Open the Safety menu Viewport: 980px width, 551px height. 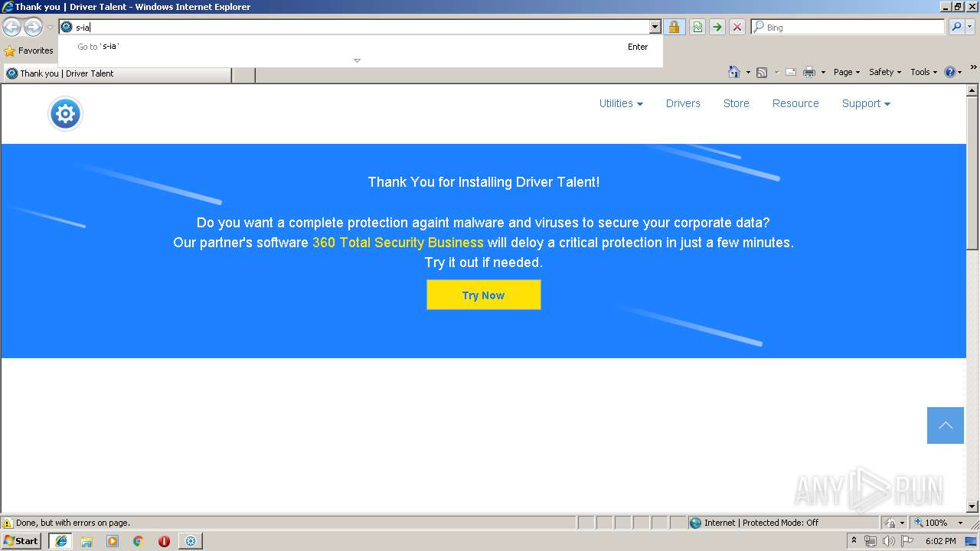(885, 72)
